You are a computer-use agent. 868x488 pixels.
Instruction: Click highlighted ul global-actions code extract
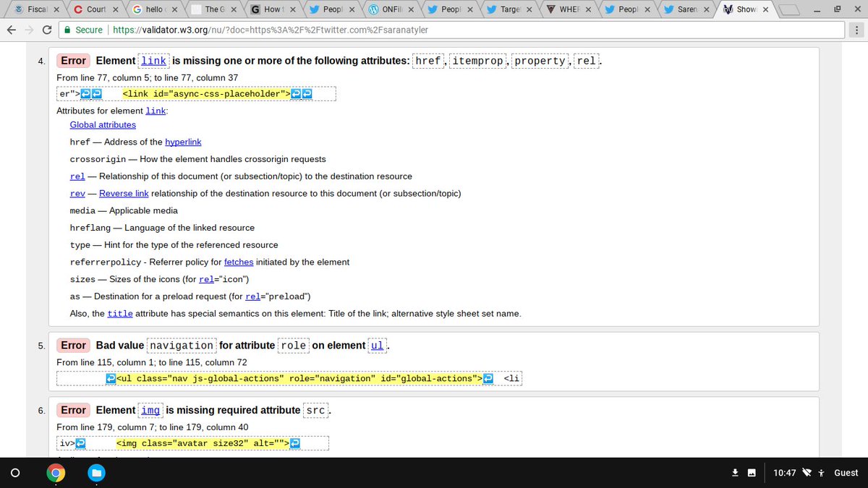(x=299, y=378)
